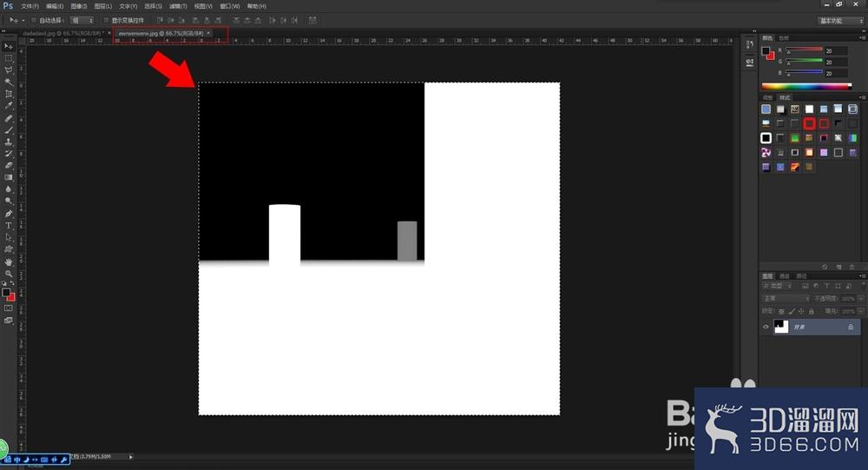Select the Horizontal Type tool
The image size is (868, 470).
(x=9, y=226)
